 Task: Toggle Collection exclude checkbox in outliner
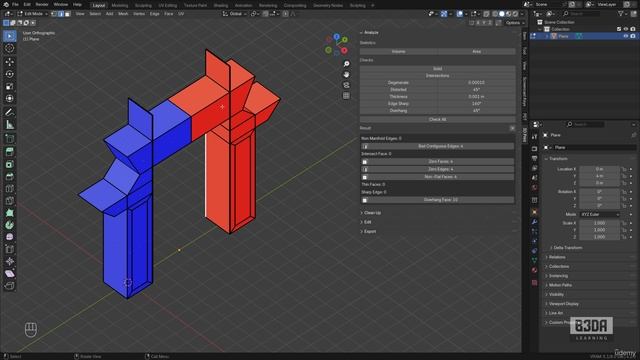[x=619, y=29]
